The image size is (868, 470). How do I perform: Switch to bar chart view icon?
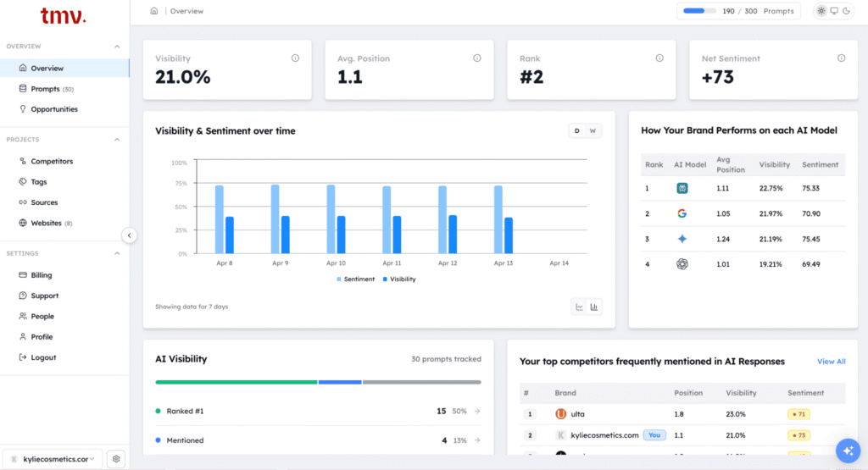[x=594, y=307]
